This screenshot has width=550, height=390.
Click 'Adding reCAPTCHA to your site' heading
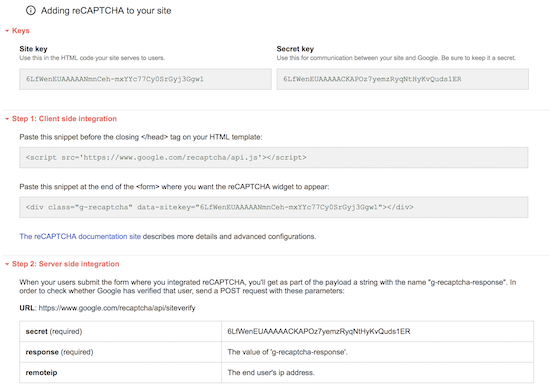coord(106,11)
